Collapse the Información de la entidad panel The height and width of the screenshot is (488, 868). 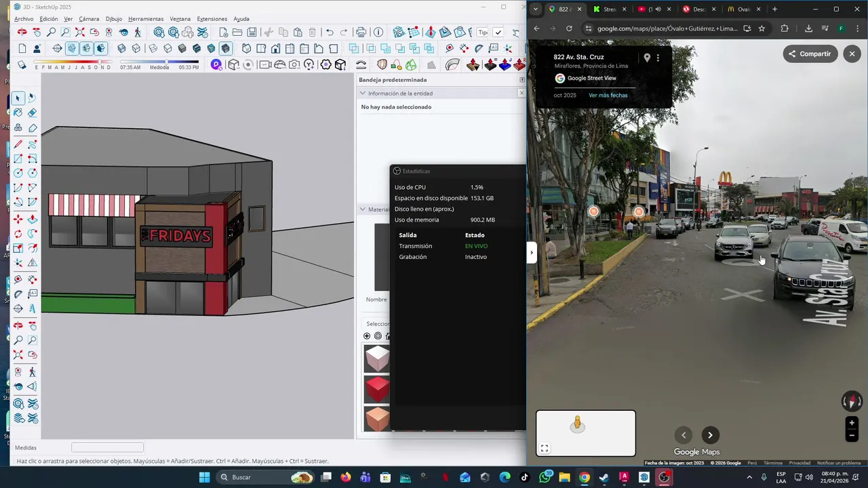coord(363,93)
